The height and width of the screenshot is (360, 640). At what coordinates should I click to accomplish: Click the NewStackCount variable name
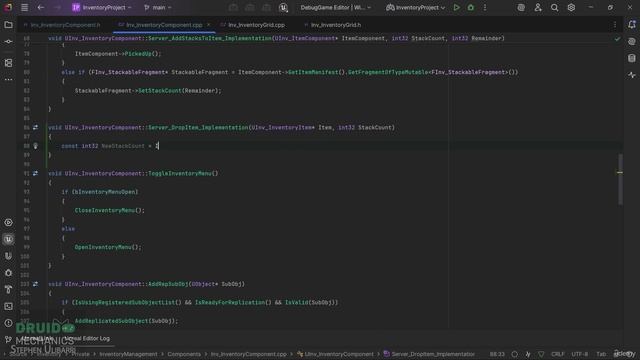click(x=122, y=146)
